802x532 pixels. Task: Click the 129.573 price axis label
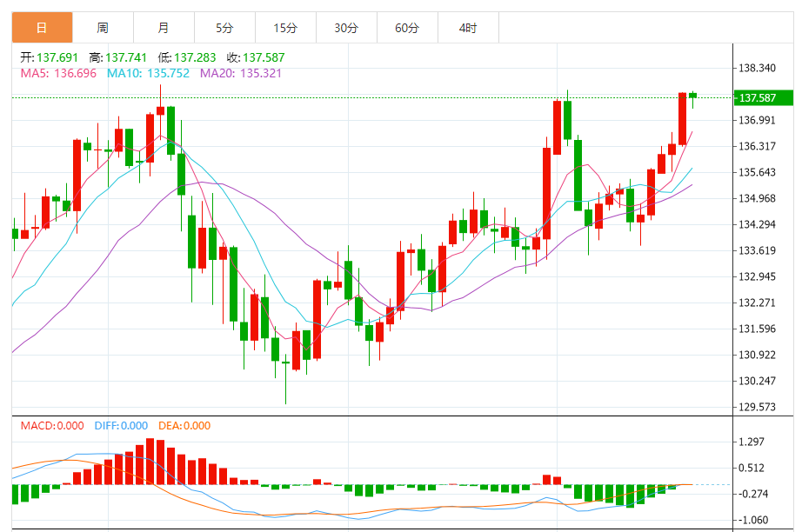click(757, 407)
